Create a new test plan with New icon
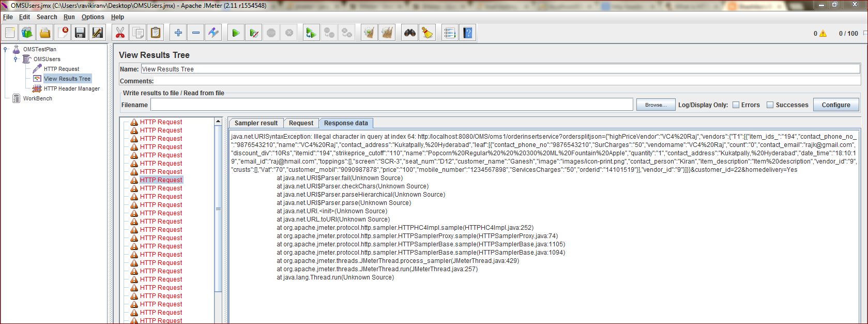Screen dimensions: 868x324 click(10, 33)
